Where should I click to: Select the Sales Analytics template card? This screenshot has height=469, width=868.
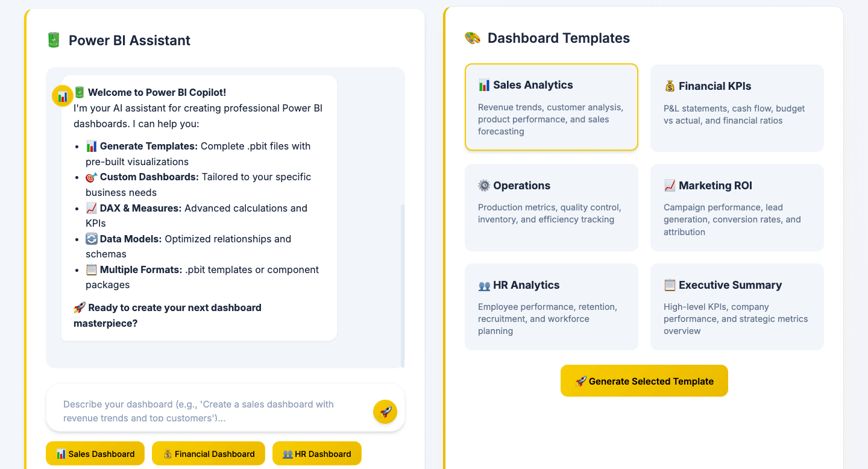(x=552, y=107)
